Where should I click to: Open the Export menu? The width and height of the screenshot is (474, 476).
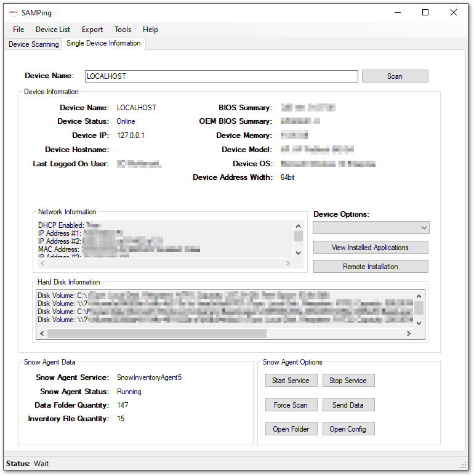(x=92, y=29)
